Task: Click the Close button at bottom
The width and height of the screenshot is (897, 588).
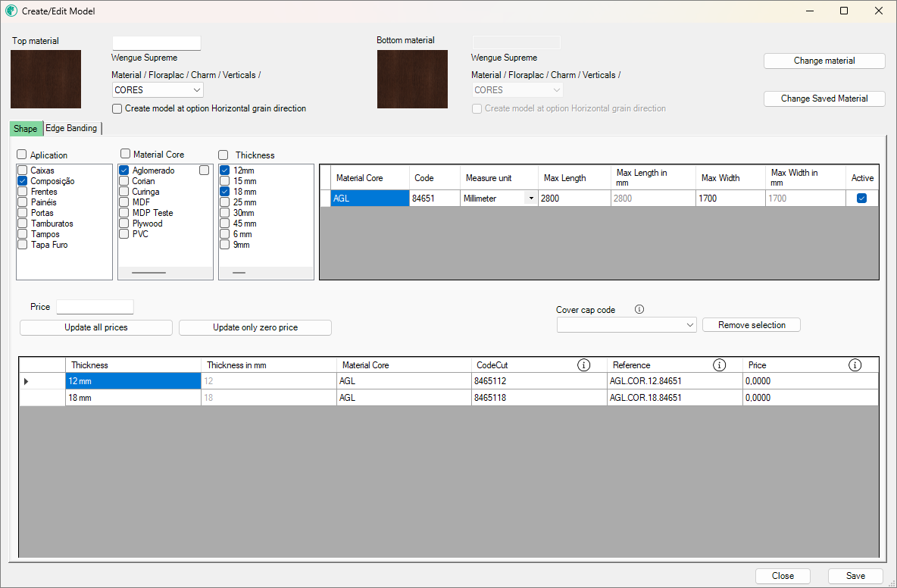Action: (783, 576)
